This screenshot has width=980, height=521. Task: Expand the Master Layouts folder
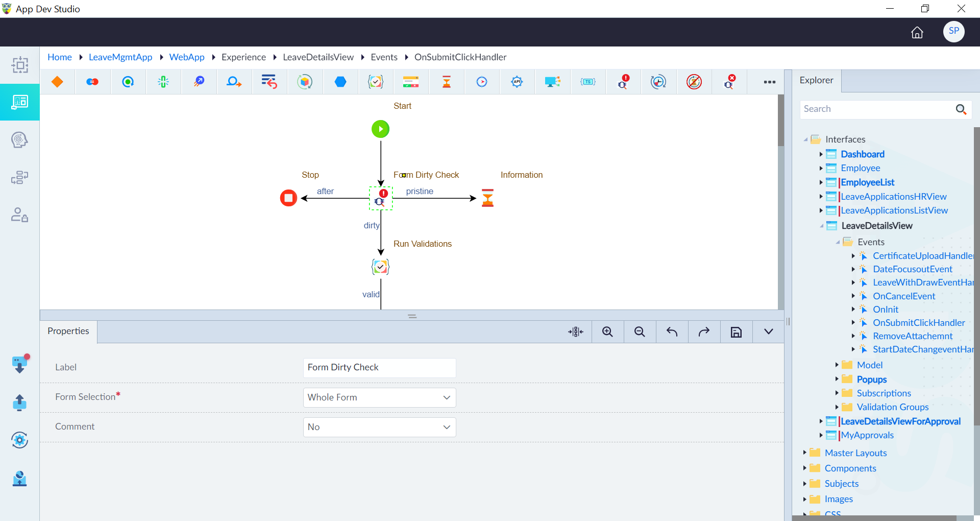[x=805, y=453]
